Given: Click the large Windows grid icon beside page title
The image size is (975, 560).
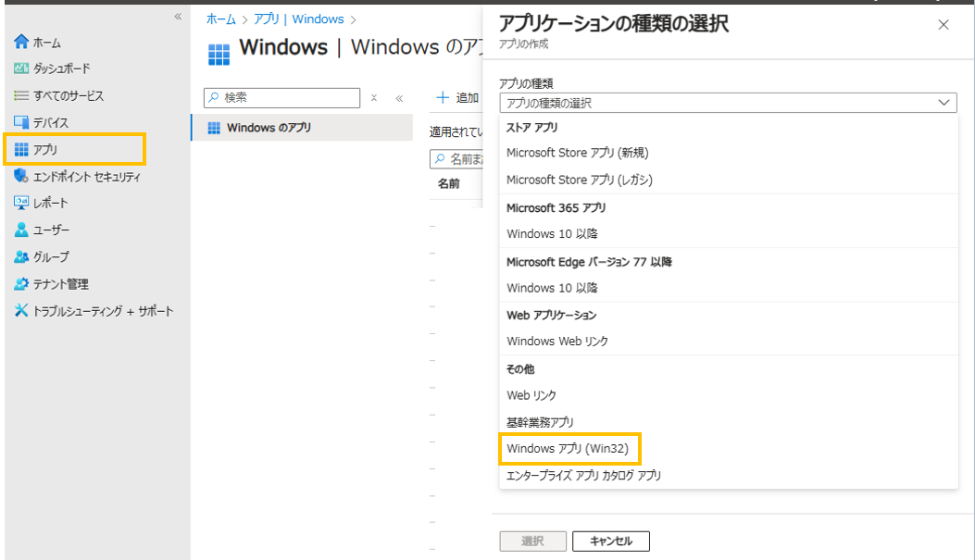Looking at the screenshot, I should point(219,55).
